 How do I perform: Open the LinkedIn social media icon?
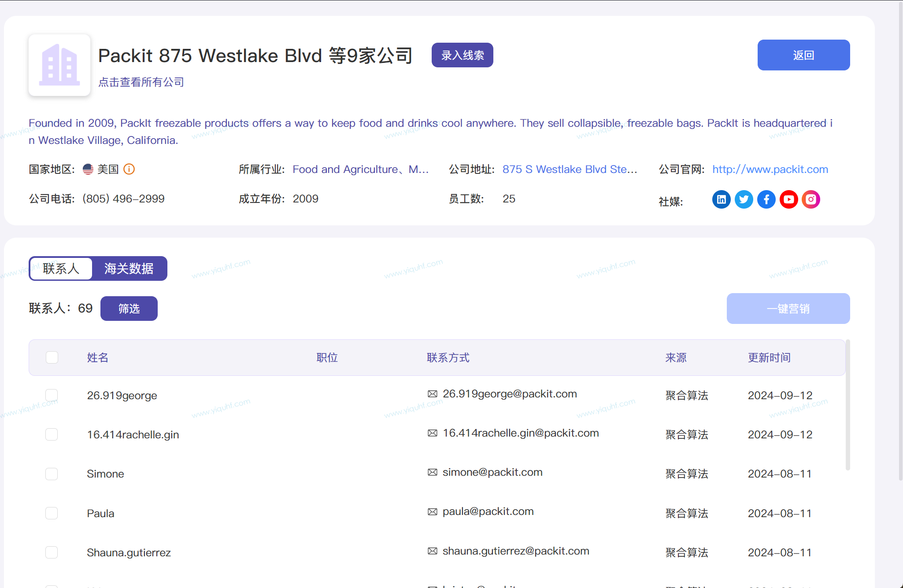pyautogui.click(x=722, y=199)
